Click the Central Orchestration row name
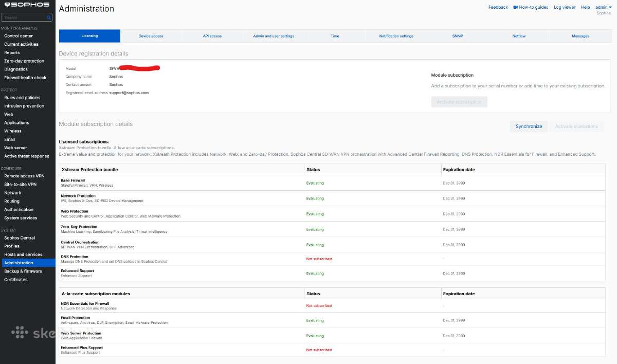Image resolution: width=617 pixels, height=364 pixels. click(80, 242)
